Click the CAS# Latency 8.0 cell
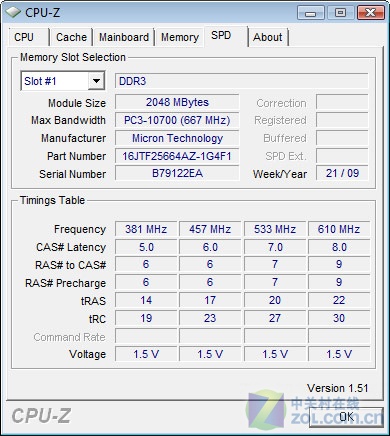The width and height of the screenshot is (390, 436). [339, 247]
